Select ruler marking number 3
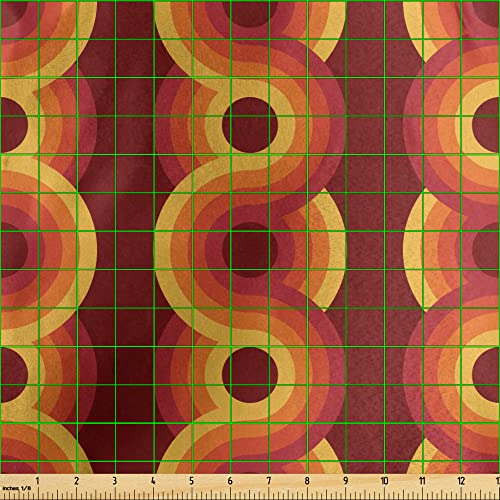Viewport: 500px width, 500px height. (115, 481)
